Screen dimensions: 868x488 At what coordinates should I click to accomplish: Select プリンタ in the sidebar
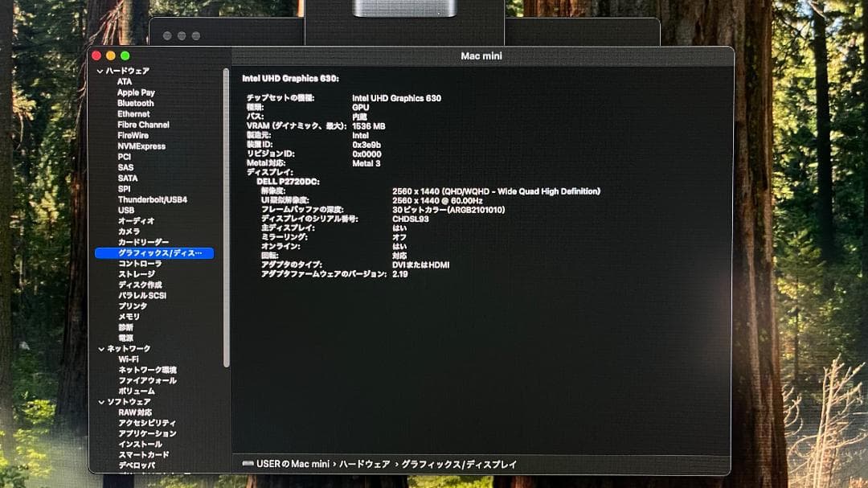pyautogui.click(x=133, y=306)
